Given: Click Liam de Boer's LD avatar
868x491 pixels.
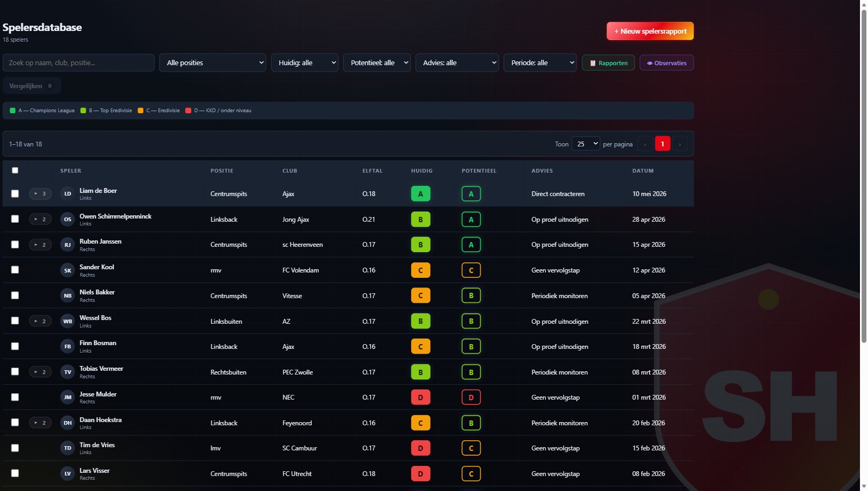Looking at the screenshot, I should tap(67, 194).
